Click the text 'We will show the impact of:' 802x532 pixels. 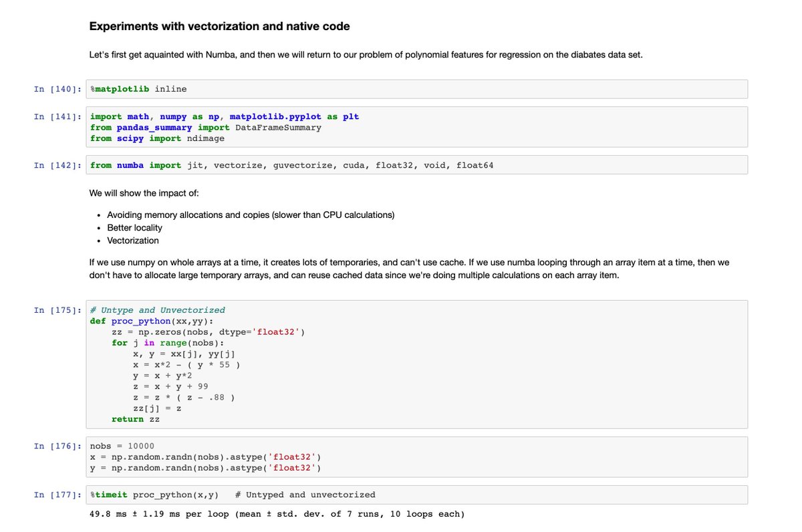click(144, 193)
